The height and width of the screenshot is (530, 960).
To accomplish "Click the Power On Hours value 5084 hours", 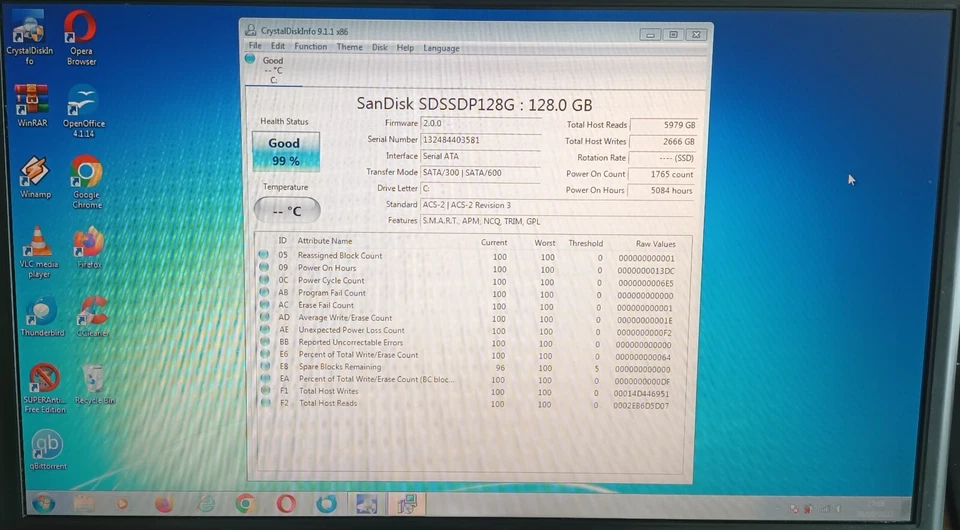I will [663, 191].
